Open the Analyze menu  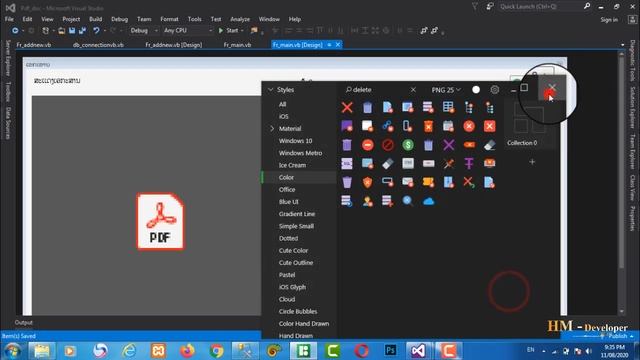[240, 19]
